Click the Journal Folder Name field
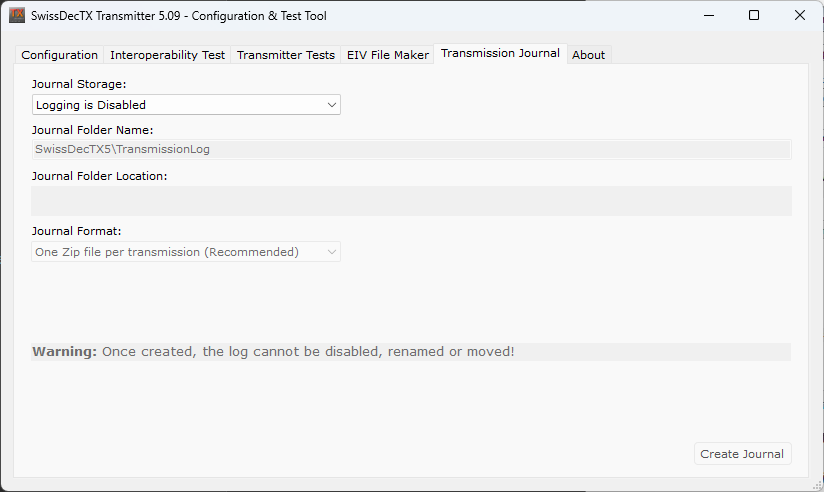Viewport: 824px width, 492px height. pyautogui.click(x=411, y=149)
